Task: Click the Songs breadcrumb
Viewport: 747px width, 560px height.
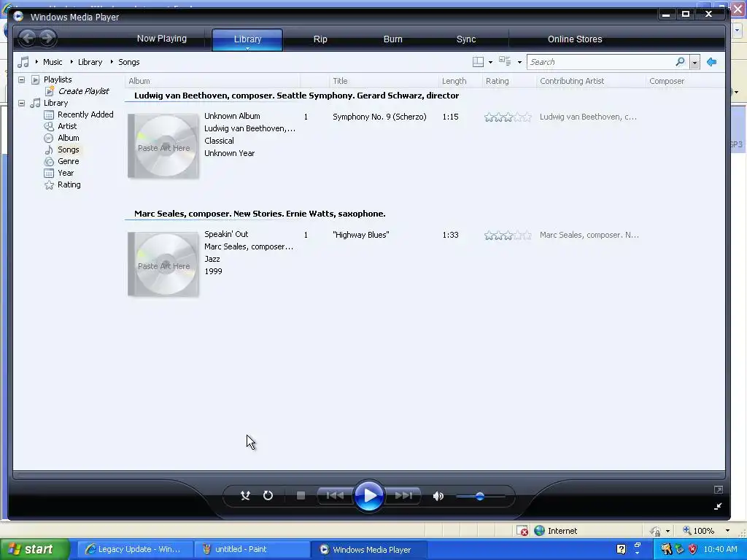Action: tap(128, 62)
